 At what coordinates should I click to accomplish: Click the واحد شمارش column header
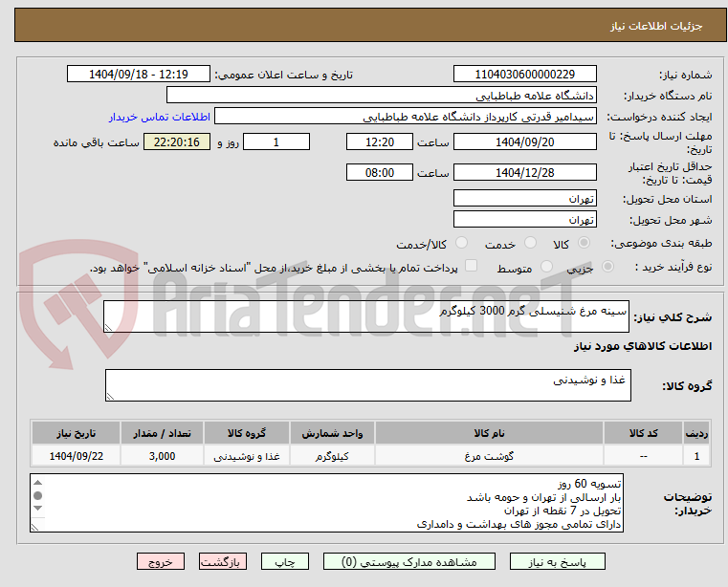(332, 433)
